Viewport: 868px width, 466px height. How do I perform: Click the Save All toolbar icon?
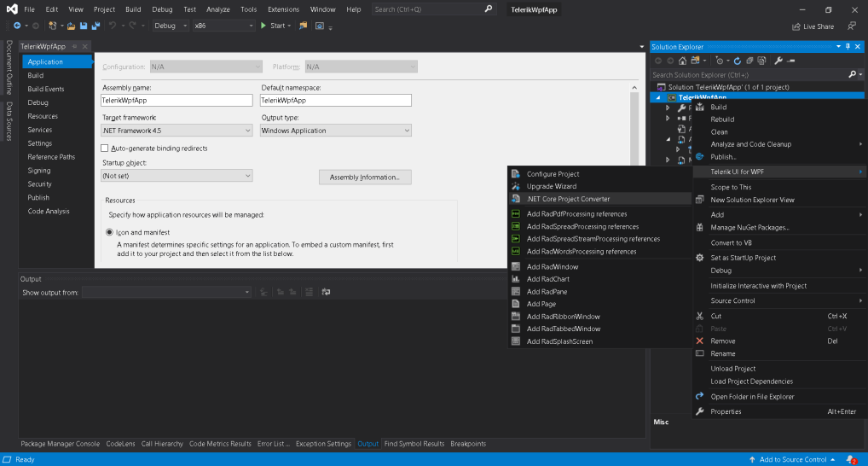click(95, 26)
